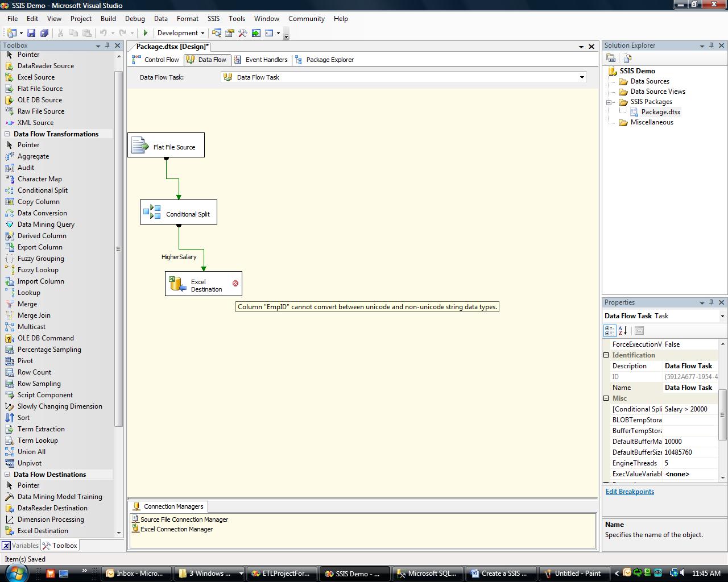Screen dimensions: 728x582
Task: Click the Edit Breakpoints link
Action: coord(630,492)
